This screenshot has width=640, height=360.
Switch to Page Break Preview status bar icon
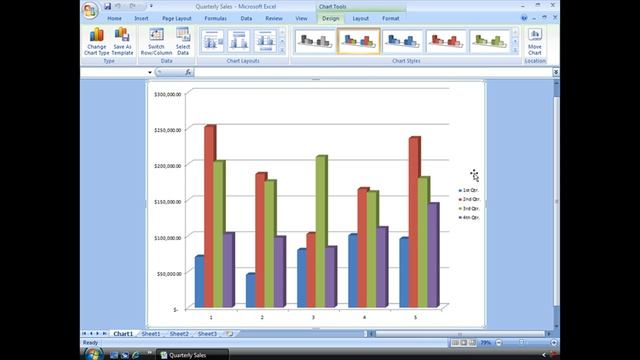[x=472, y=343]
